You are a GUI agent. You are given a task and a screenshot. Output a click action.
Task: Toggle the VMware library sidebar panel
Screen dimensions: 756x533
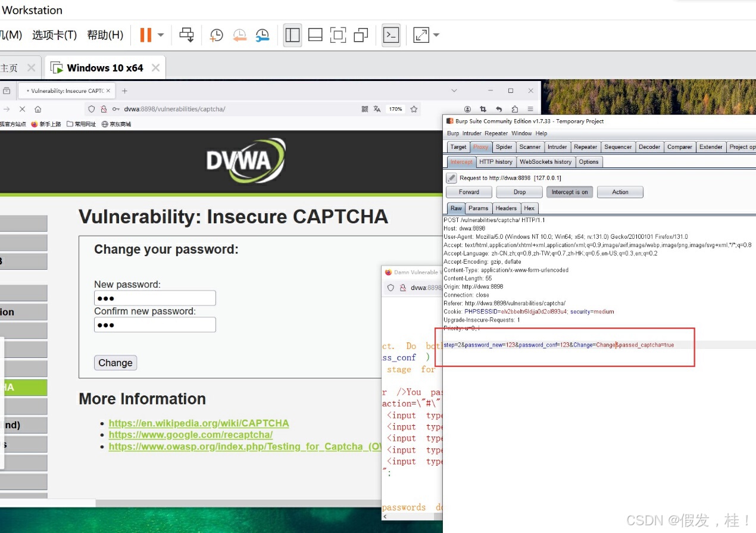tap(292, 35)
